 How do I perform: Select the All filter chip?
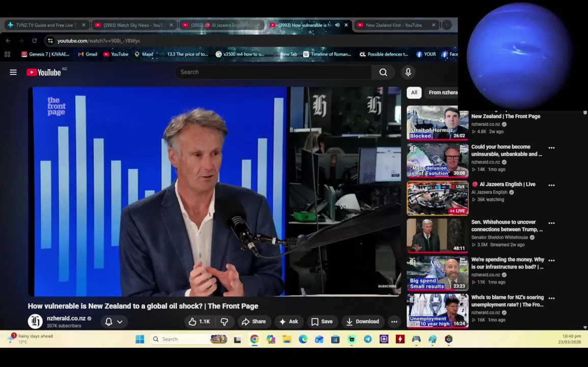click(x=414, y=92)
